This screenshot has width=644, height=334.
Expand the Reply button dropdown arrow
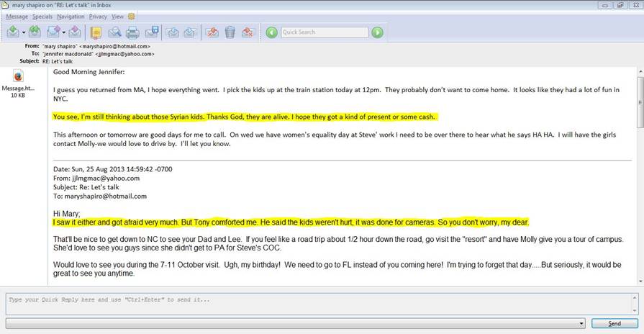pyautogui.click(x=23, y=32)
